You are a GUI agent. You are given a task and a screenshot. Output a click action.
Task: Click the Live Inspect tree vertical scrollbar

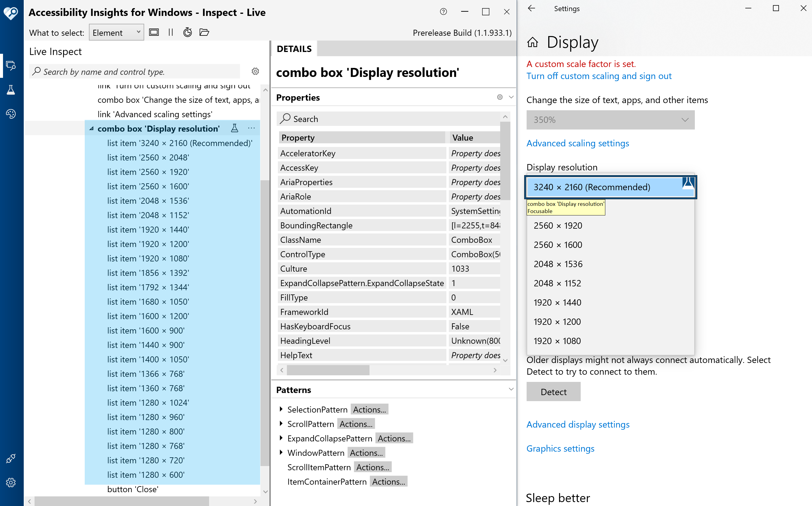coord(265,323)
